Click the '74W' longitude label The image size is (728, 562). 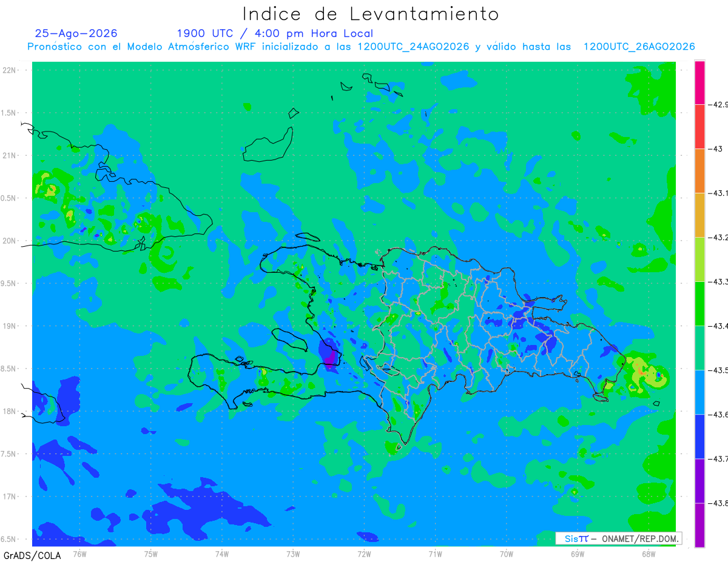click(x=221, y=554)
